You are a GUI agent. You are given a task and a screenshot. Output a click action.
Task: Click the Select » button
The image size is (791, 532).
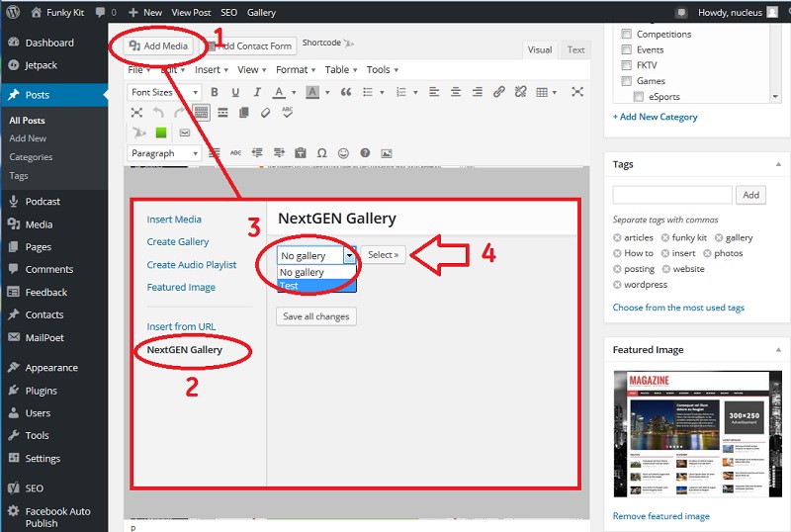click(x=383, y=255)
